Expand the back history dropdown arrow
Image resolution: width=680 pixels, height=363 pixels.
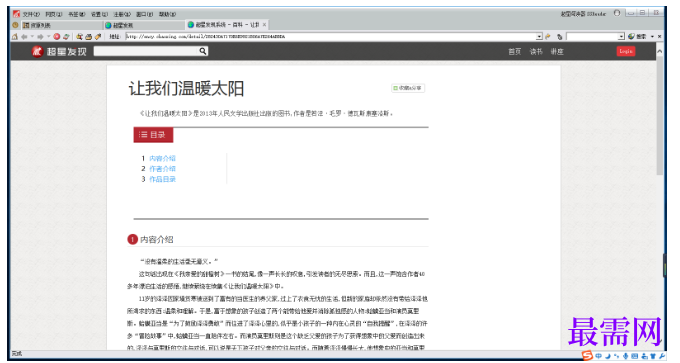click(x=32, y=37)
